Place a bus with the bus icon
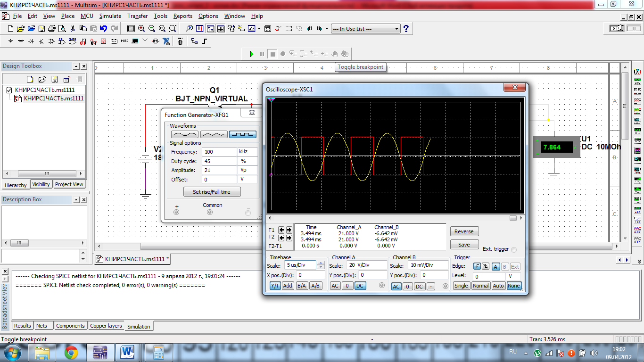 click(205, 41)
